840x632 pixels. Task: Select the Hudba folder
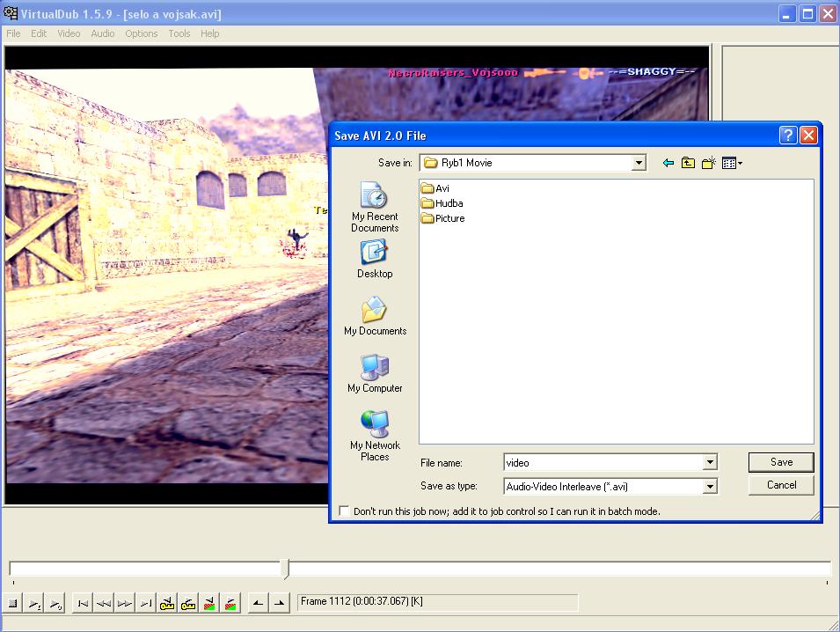[442, 203]
